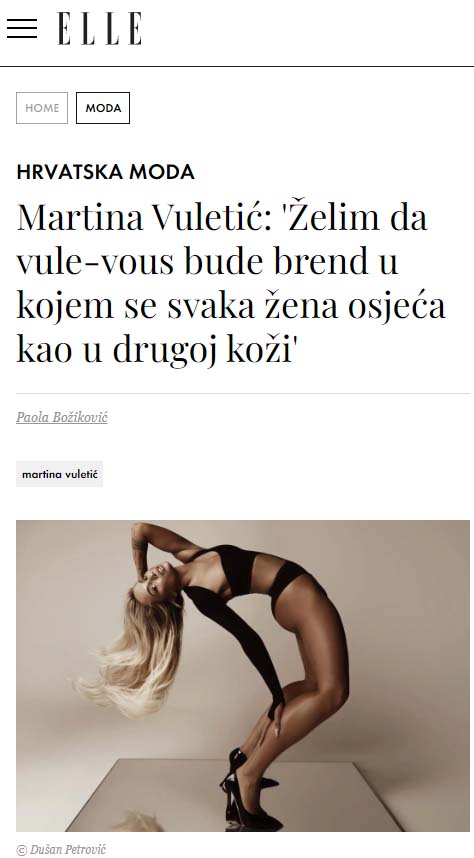Open the model photo in the article

click(x=243, y=676)
